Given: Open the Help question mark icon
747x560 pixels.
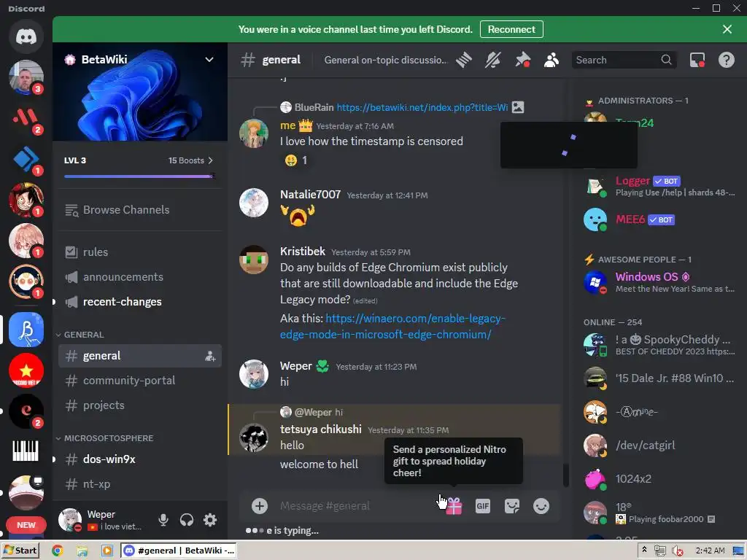Looking at the screenshot, I should [727, 60].
